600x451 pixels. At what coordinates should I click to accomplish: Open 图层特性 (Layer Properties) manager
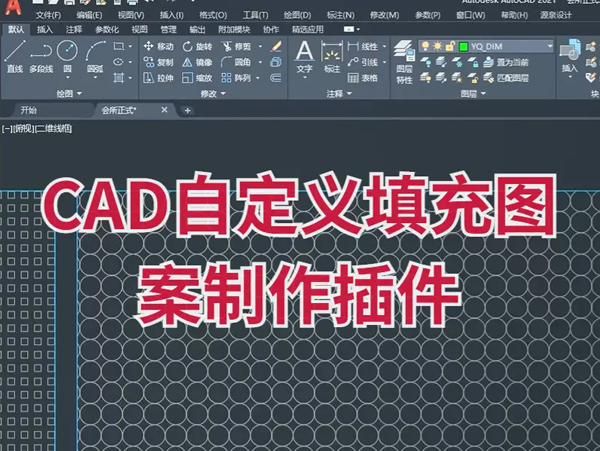tap(404, 62)
